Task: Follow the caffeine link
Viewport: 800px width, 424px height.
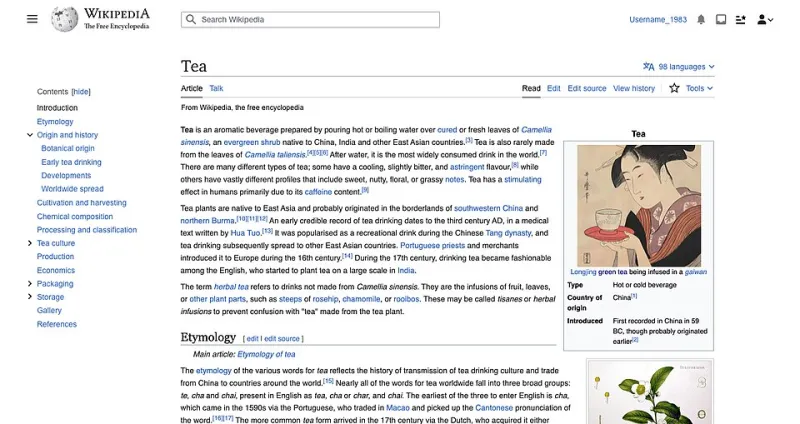Action: (x=318, y=192)
